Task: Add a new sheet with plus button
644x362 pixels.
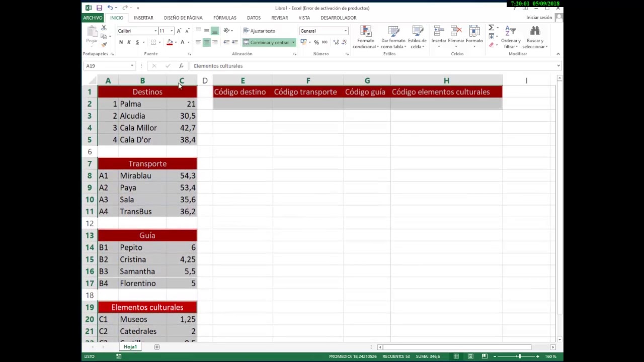Action: click(x=156, y=347)
